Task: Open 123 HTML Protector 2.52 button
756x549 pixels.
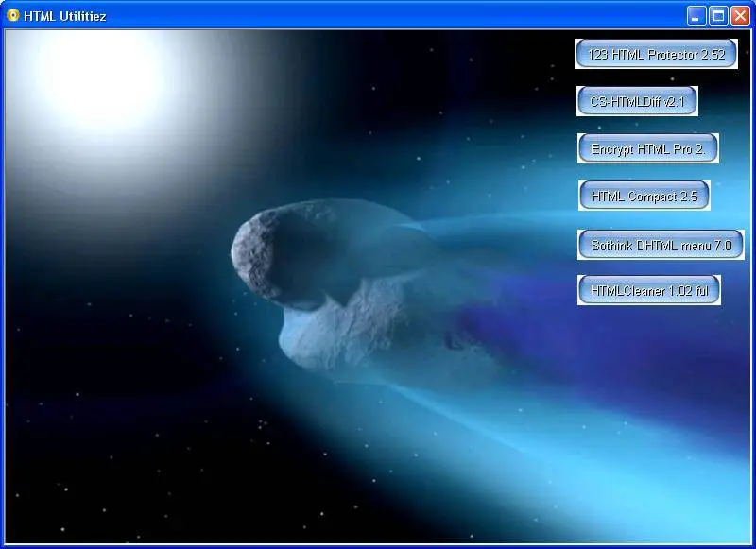Action: 656,54
